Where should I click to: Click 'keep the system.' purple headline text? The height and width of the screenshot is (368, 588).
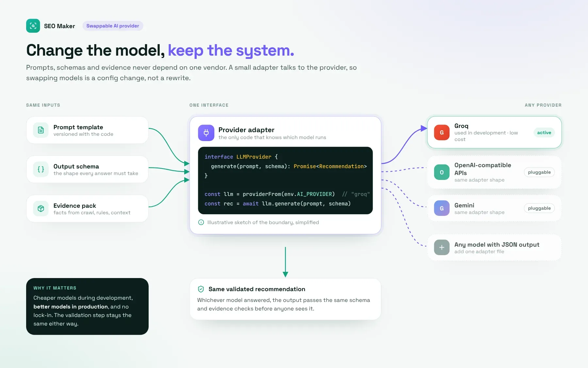coord(231,51)
